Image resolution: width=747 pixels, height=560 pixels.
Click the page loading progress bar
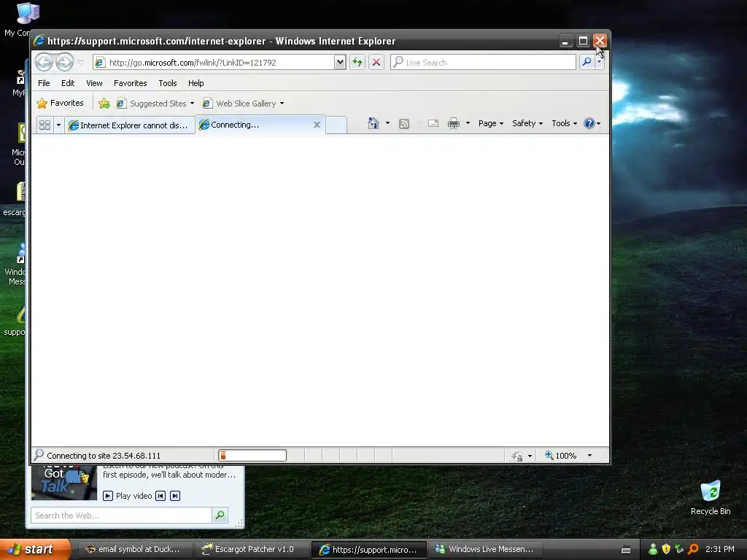(252, 456)
